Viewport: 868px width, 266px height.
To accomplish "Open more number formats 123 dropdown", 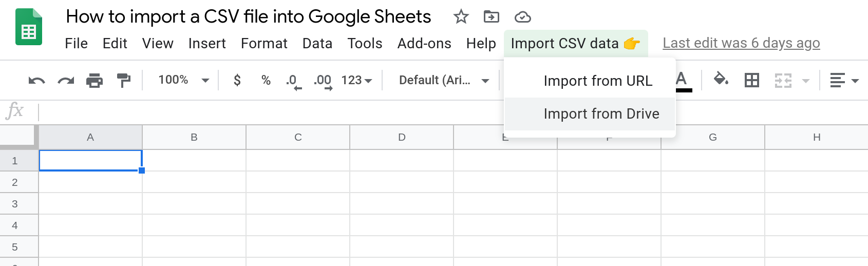I will tap(356, 80).
